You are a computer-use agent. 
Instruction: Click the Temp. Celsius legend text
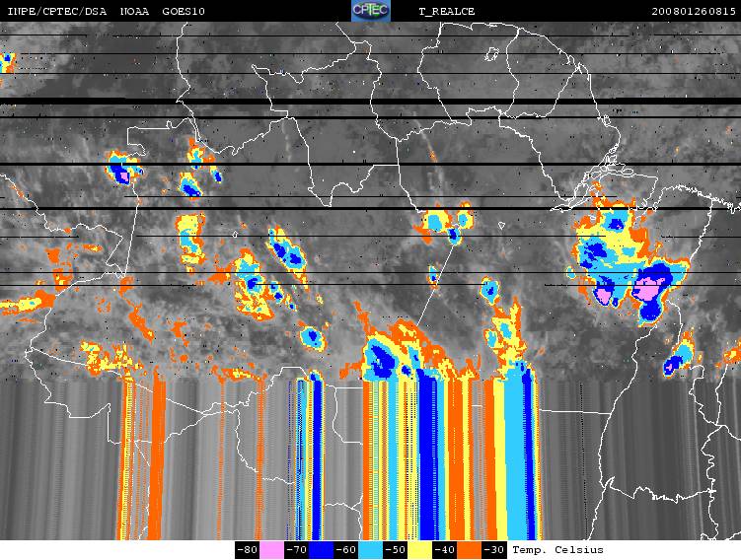click(x=558, y=550)
